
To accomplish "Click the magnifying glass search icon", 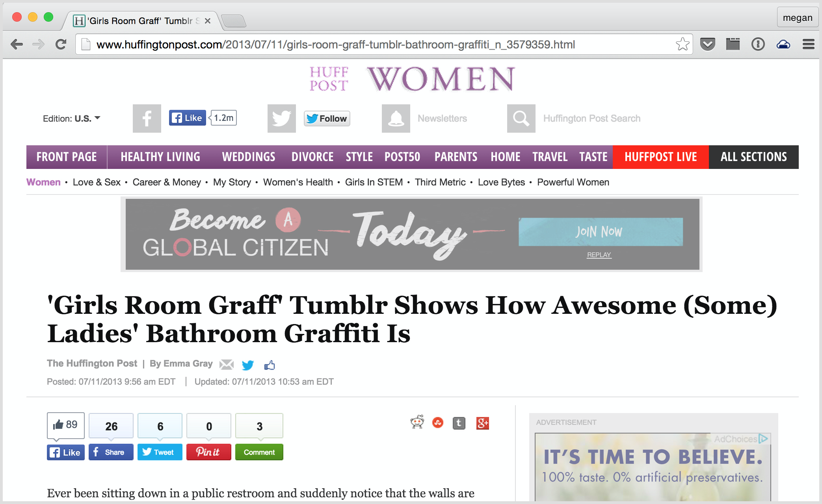I will pos(521,119).
